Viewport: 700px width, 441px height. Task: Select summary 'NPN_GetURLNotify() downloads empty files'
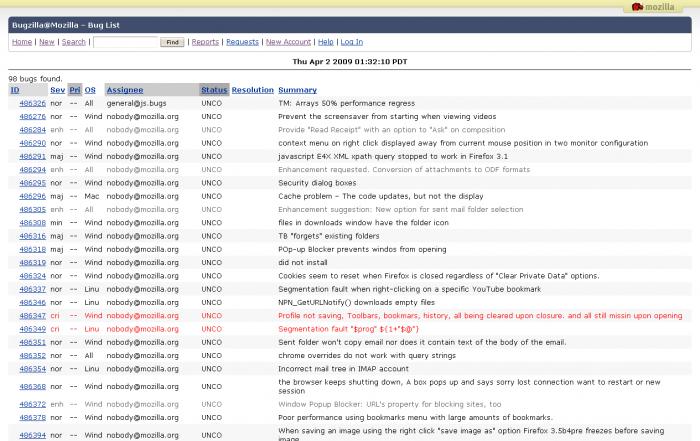tap(356, 303)
